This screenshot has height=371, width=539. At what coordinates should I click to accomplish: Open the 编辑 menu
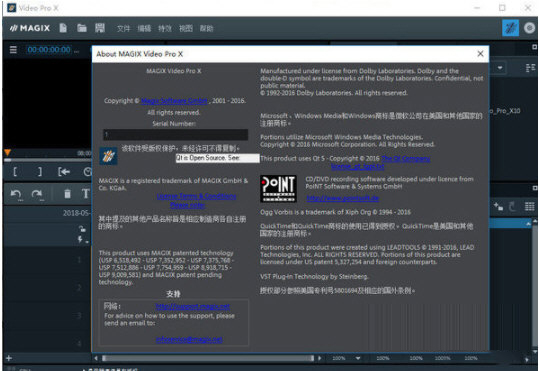144,29
